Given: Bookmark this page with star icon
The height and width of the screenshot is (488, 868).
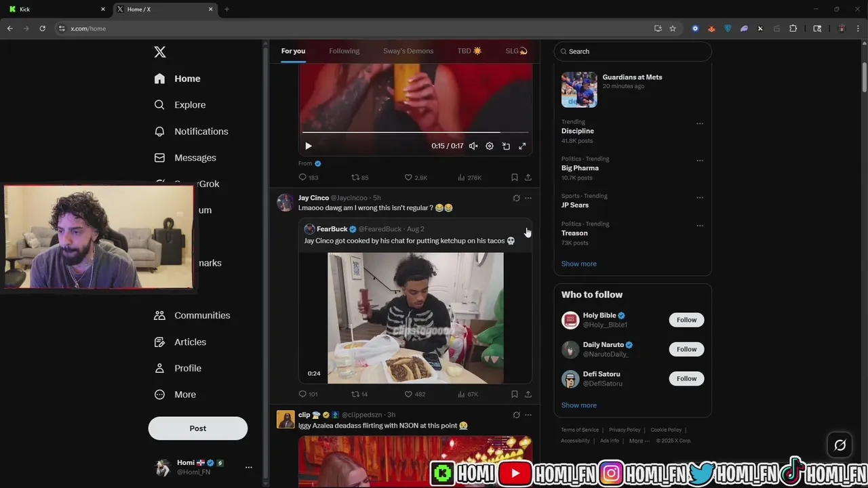Looking at the screenshot, I should click(x=673, y=28).
